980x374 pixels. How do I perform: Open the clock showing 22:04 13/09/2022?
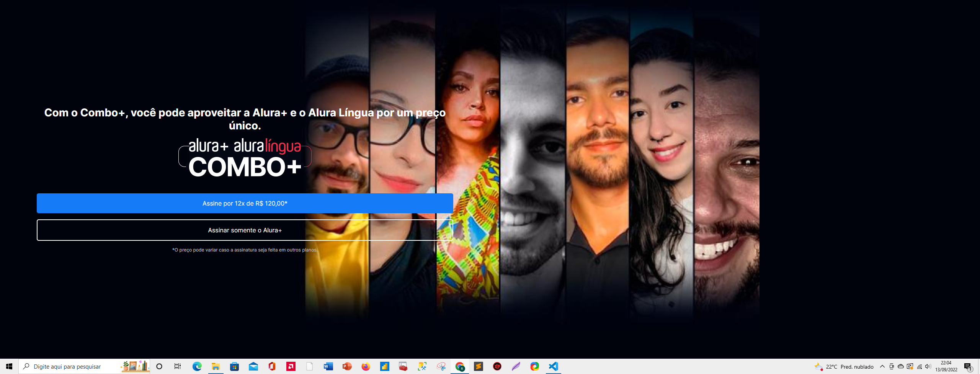point(946,366)
